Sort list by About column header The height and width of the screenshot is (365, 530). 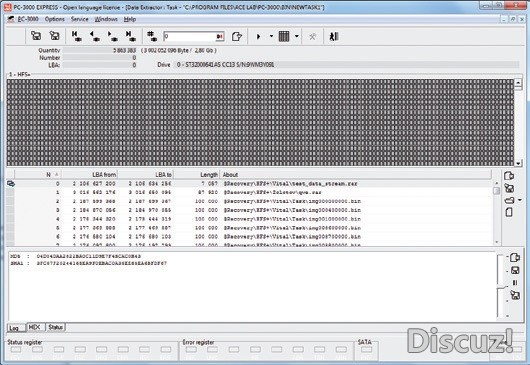[356, 175]
